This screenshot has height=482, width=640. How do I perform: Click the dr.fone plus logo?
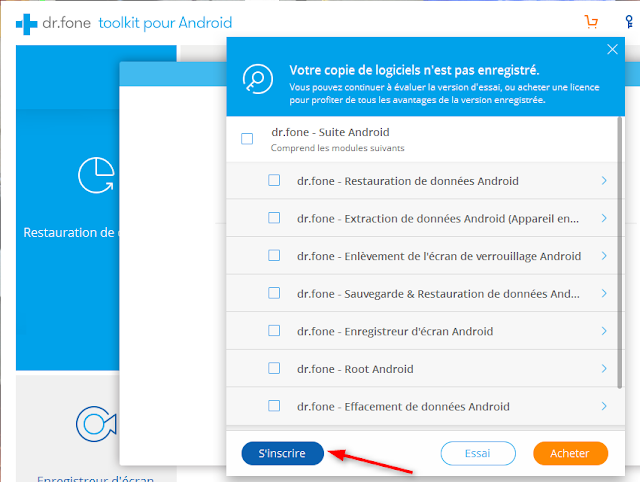click(27, 24)
